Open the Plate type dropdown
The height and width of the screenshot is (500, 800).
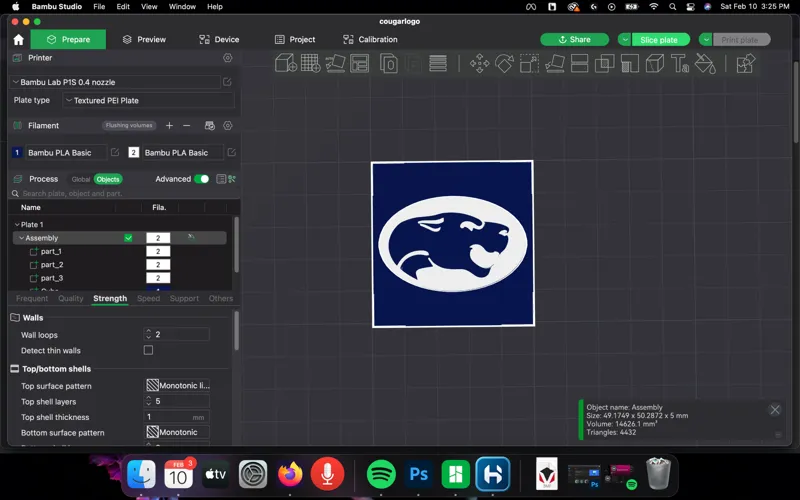tap(148, 101)
